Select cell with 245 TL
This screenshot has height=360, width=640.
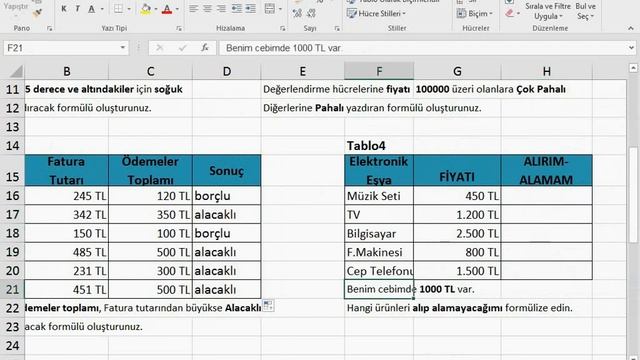[67, 196]
